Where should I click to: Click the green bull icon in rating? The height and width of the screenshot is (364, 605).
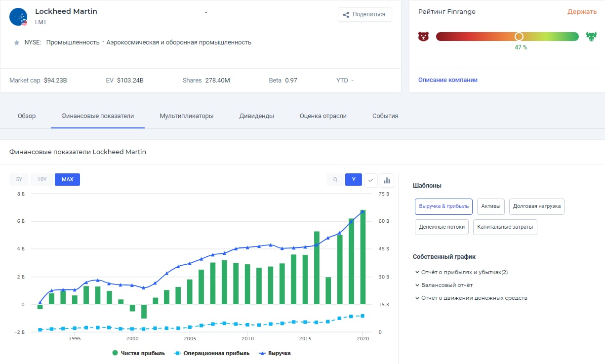[x=591, y=37]
